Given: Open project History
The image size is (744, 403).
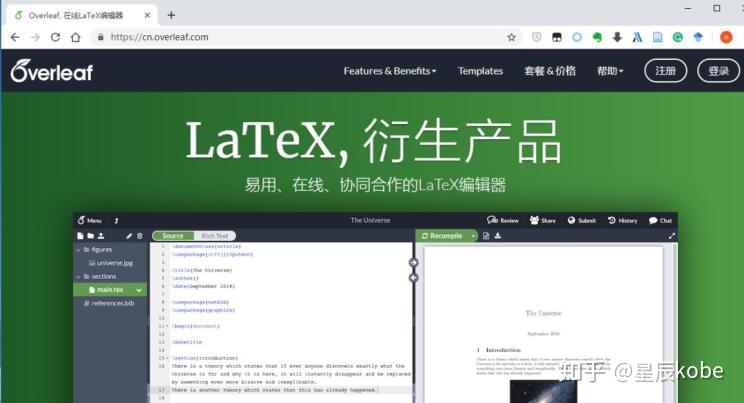Looking at the screenshot, I should [x=623, y=220].
